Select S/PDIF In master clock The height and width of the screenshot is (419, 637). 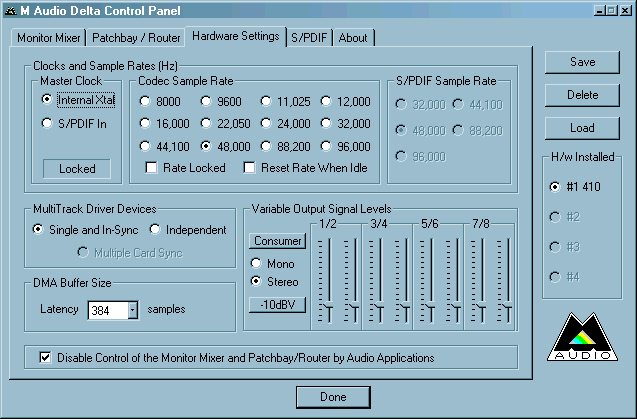click(47, 123)
